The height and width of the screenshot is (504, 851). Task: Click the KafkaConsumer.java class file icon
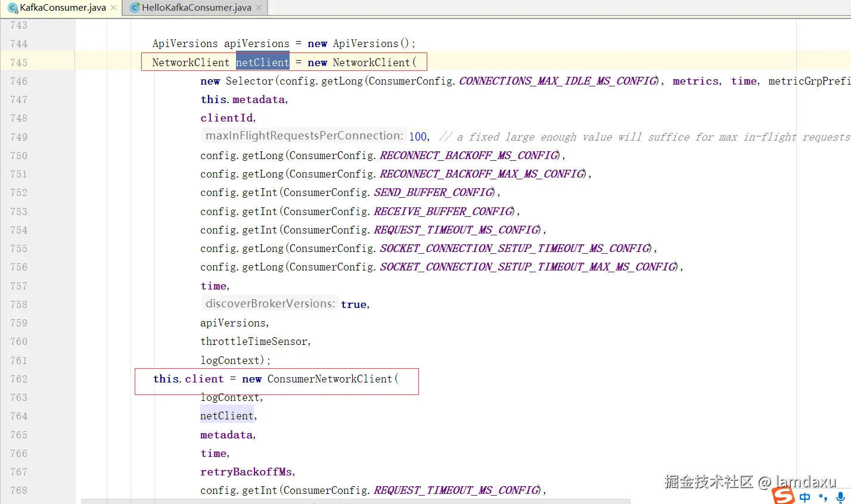pyautogui.click(x=13, y=8)
